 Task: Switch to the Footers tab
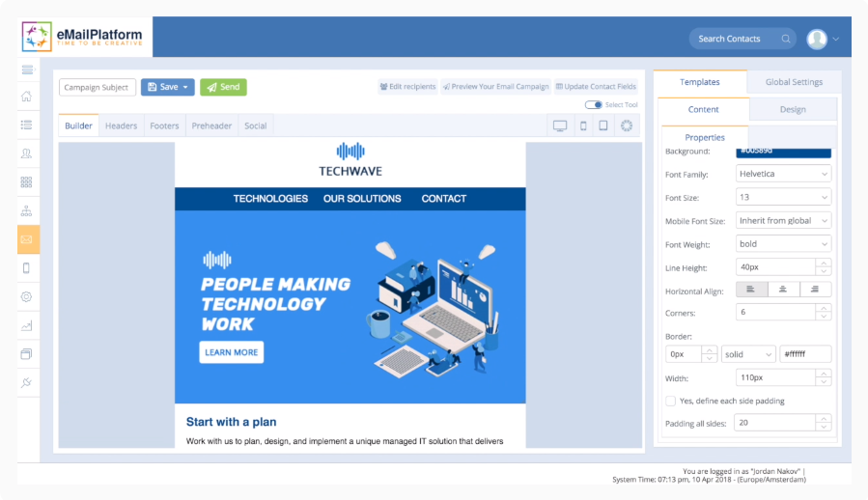(164, 125)
